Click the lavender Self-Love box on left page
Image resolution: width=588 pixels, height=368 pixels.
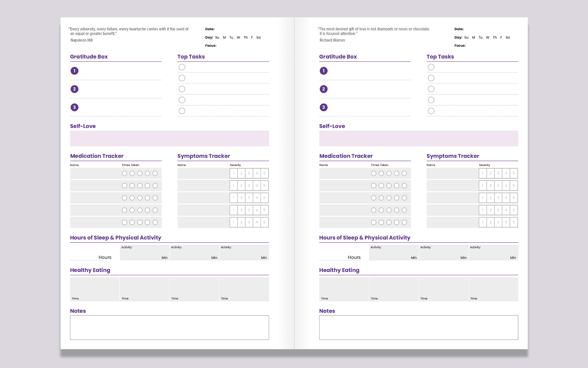170,139
